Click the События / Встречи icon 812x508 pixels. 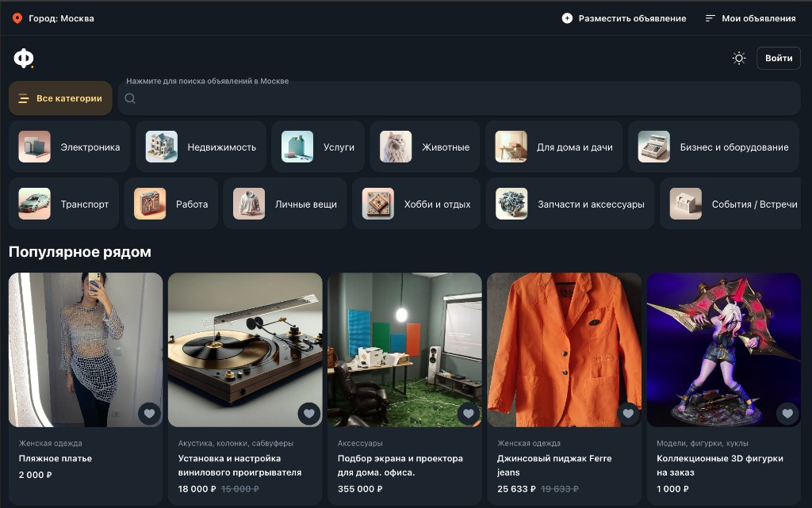pyautogui.click(x=686, y=204)
